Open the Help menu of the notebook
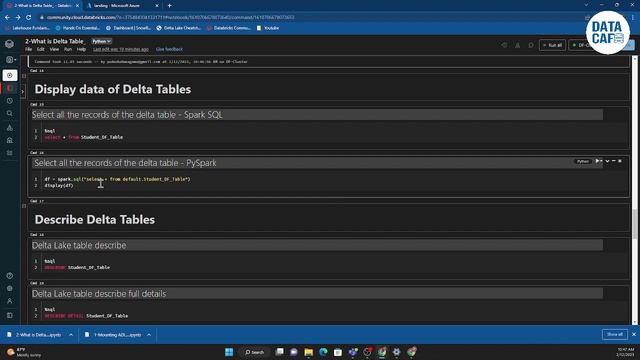640x360 pixels. 81,49
